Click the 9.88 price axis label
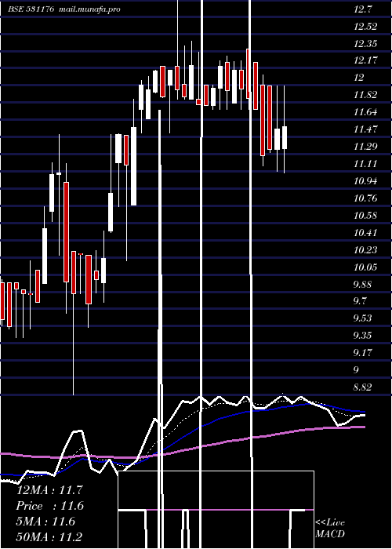This screenshot has width=392, height=549. [362, 284]
